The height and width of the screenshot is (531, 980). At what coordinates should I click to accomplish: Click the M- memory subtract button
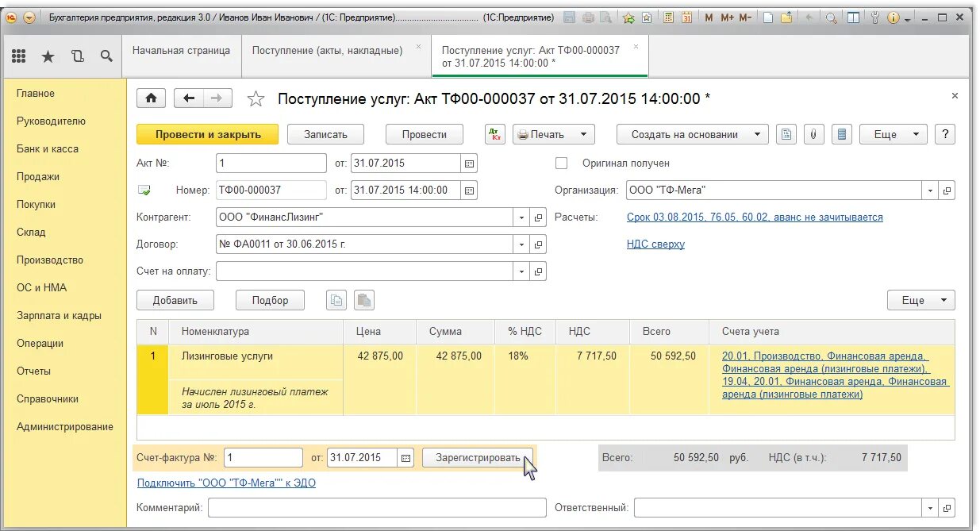pyautogui.click(x=745, y=17)
